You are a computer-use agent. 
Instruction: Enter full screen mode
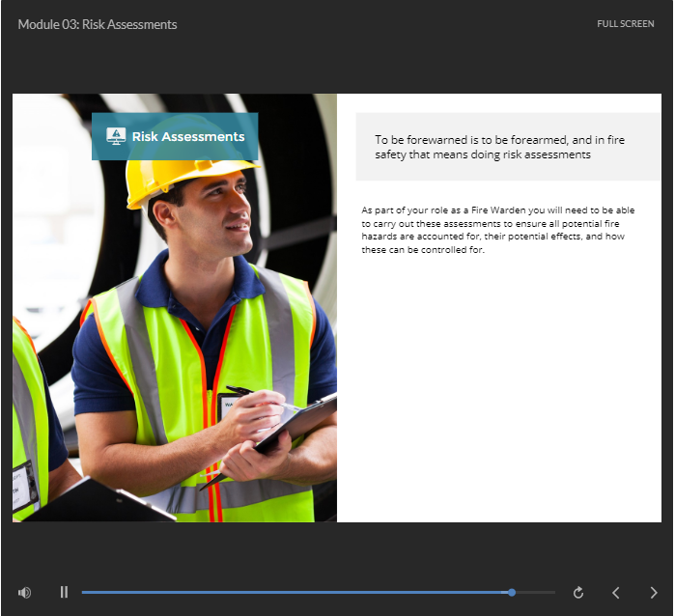[625, 24]
